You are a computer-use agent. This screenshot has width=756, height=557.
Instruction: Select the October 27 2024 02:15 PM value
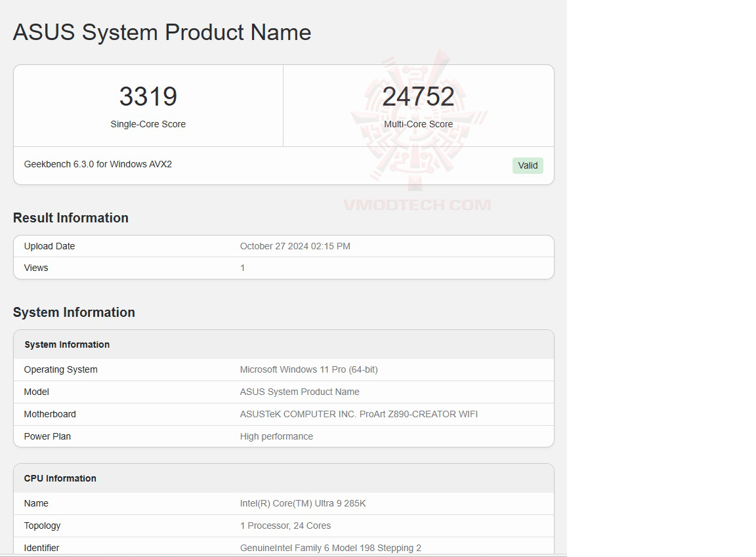(x=295, y=246)
